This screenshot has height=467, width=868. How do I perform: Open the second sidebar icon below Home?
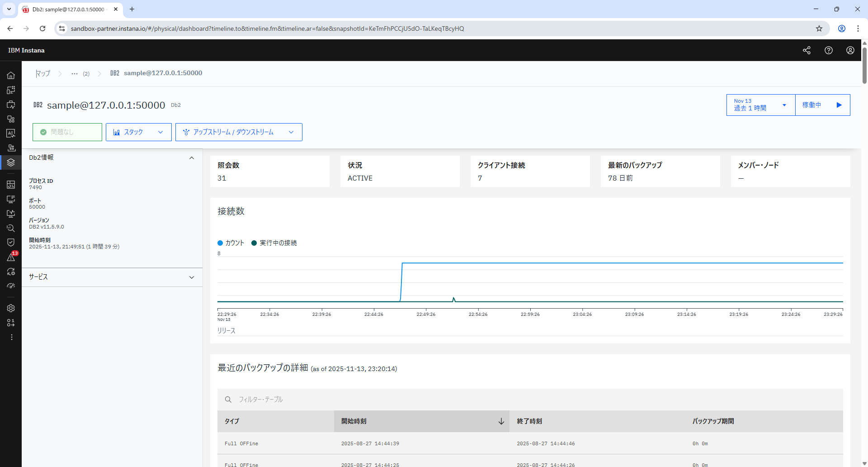pyautogui.click(x=11, y=90)
